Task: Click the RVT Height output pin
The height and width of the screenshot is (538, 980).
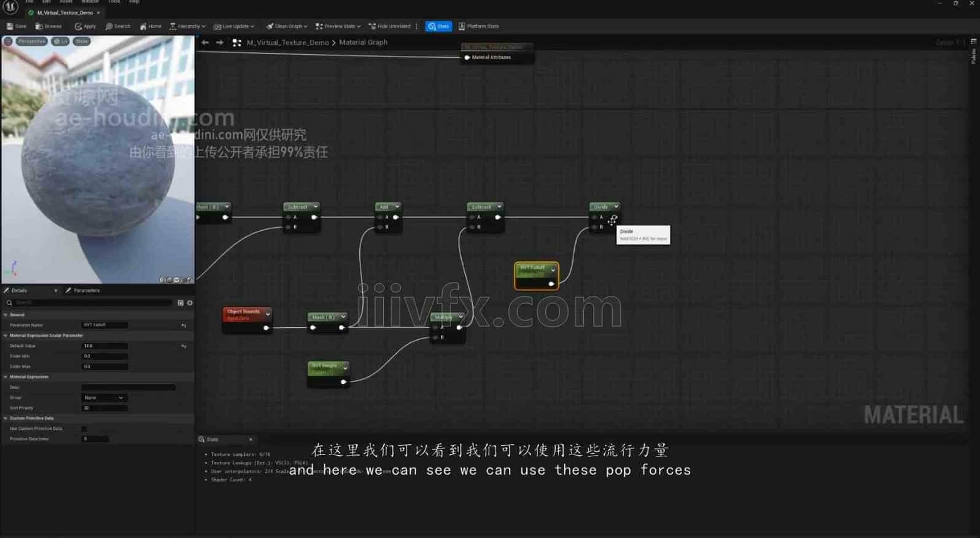Action: click(343, 382)
